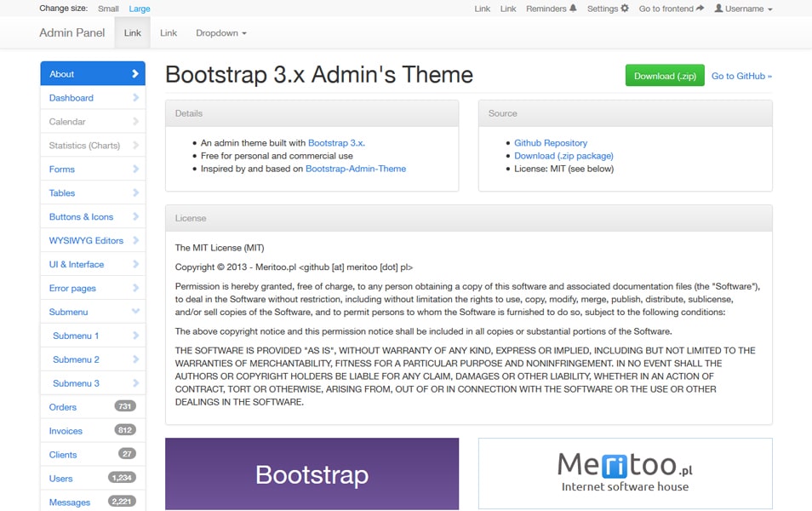Open Messages in the sidebar
Screen dimensions: 812x511
point(93,502)
